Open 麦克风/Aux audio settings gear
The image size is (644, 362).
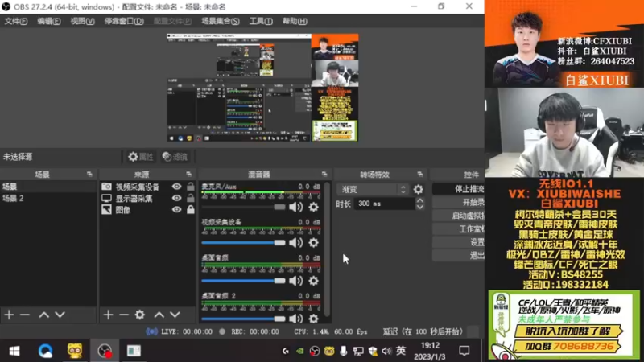click(313, 208)
